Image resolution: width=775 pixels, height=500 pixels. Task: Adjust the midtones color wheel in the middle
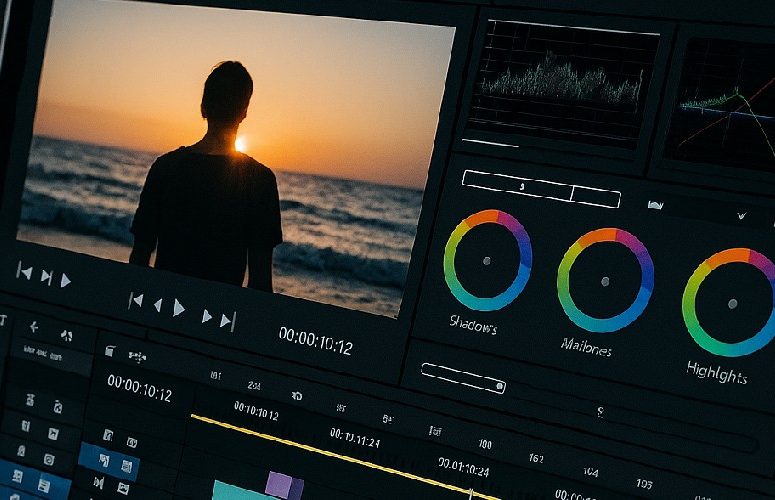click(605, 281)
